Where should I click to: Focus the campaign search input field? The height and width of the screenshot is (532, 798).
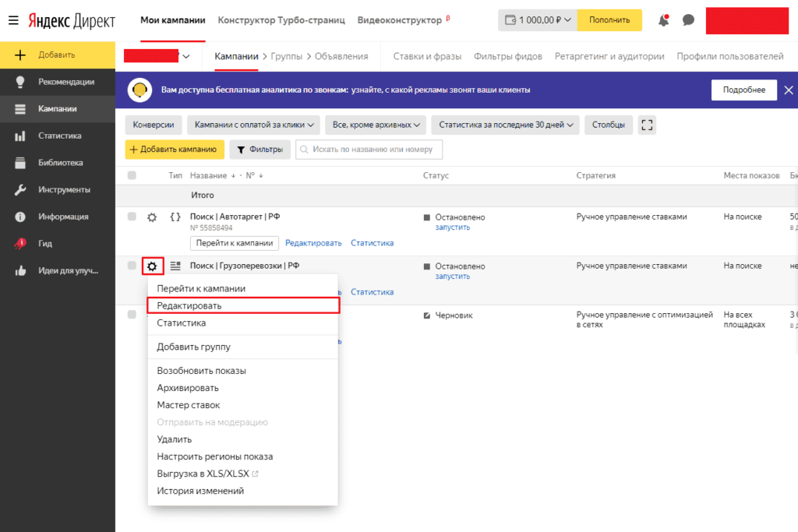point(369,150)
